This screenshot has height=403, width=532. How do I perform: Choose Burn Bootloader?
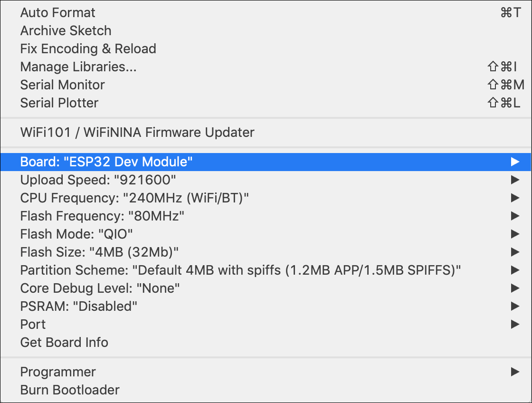pos(266,390)
